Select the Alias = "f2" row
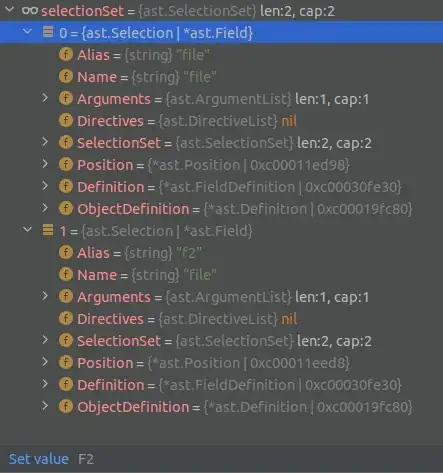This screenshot has height=473, width=443. (221, 252)
